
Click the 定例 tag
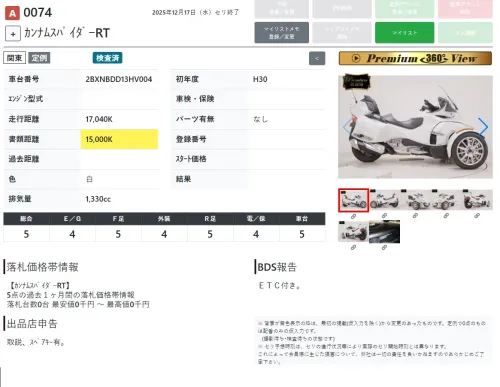pos(39,58)
